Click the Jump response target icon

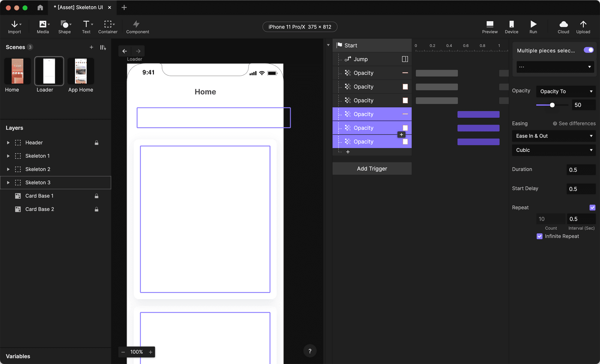coord(405,59)
